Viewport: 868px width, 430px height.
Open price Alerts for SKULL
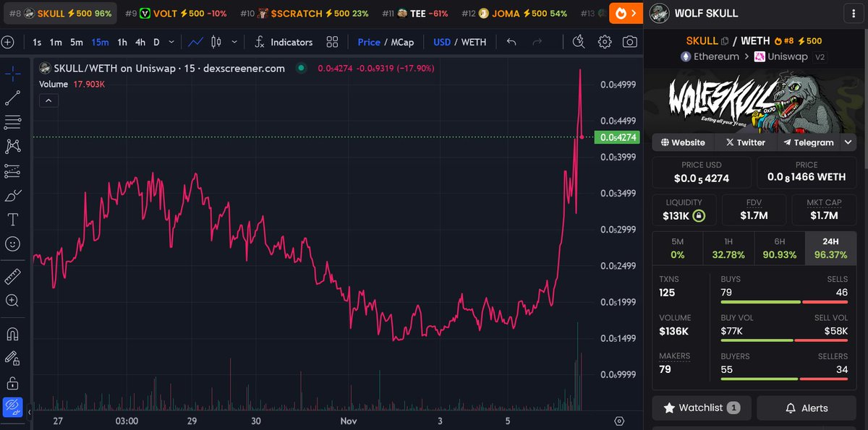[x=807, y=408]
